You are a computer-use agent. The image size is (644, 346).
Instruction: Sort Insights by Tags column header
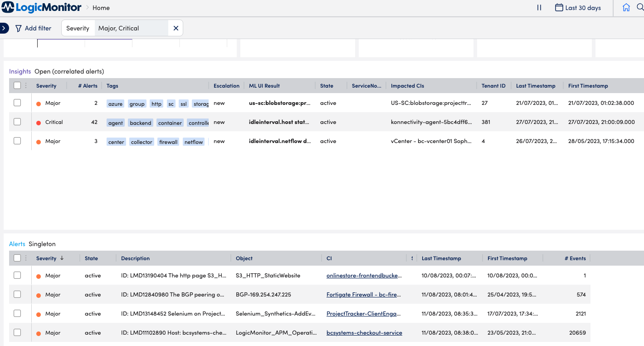click(x=112, y=86)
